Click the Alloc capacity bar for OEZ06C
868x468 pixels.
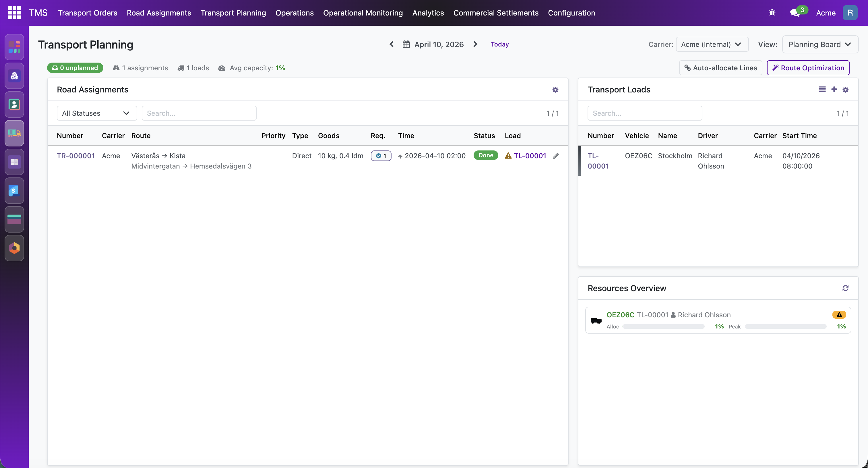pyautogui.click(x=663, y=326)
